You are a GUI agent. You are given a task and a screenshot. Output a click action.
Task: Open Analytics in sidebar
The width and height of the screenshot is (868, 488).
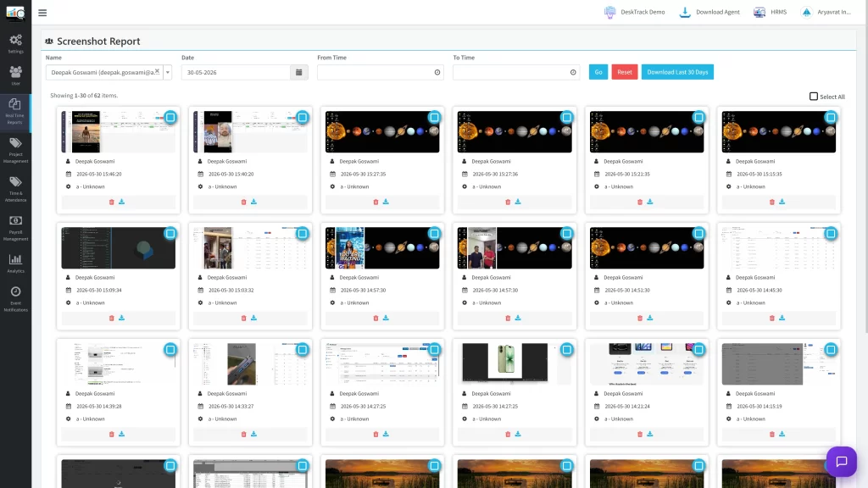point(15,263)
